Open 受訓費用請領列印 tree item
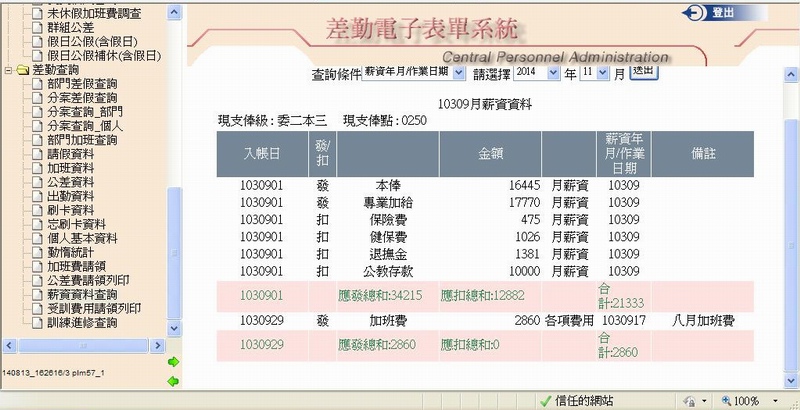The height and width of the screenshot is (410, 800). [94, 309]
